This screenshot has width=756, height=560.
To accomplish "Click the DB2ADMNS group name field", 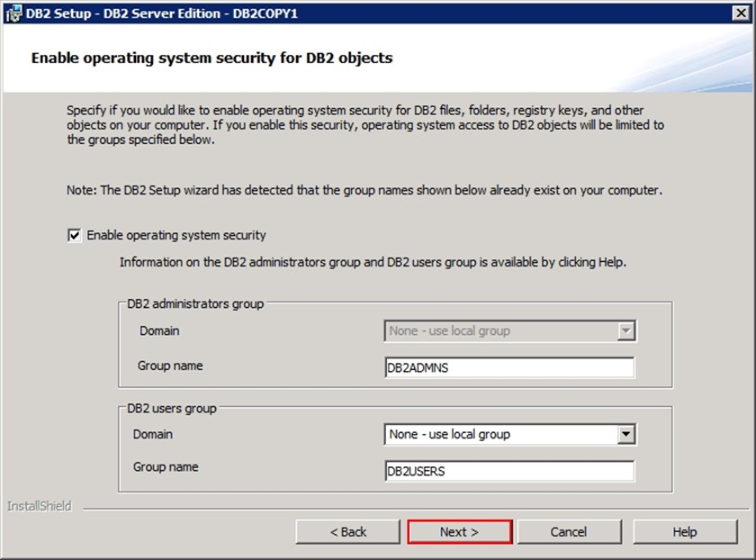I will (x=508, y=367).
